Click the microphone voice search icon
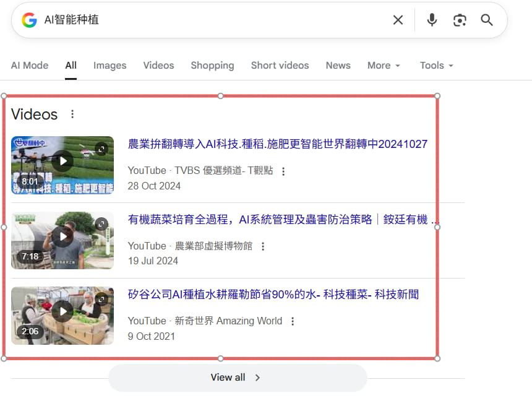The width and height of the screenshot is (532, 411). (431, 20)
